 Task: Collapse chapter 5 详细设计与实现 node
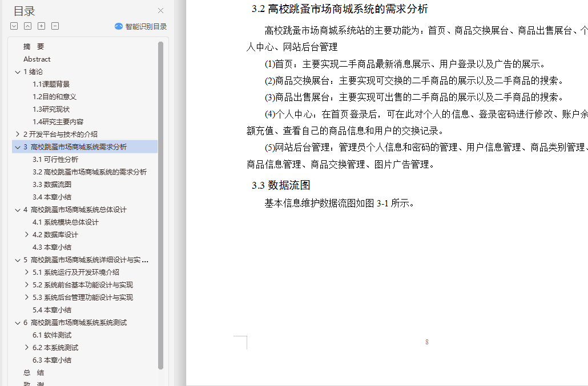tap(18, 260)
